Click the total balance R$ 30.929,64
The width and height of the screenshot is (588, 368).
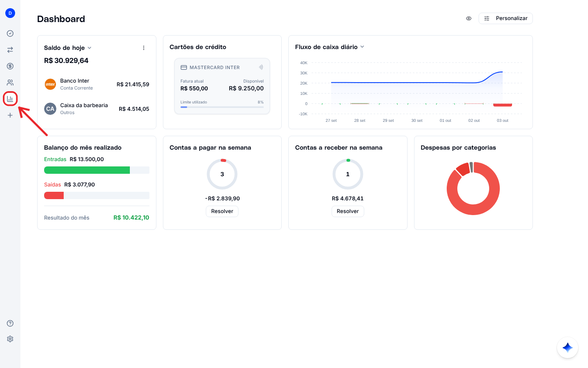pyautogui.click(x=66, y=61)
